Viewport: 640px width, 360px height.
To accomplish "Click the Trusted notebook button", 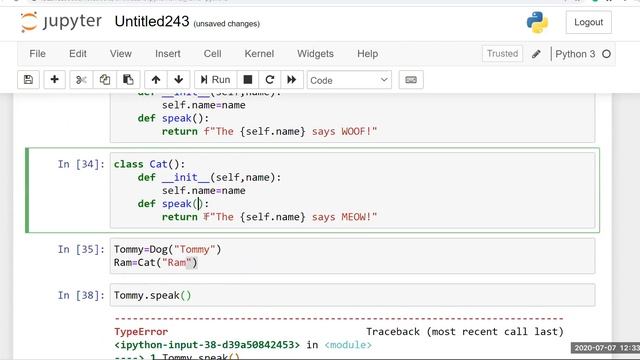I will (x=502, y=54).
